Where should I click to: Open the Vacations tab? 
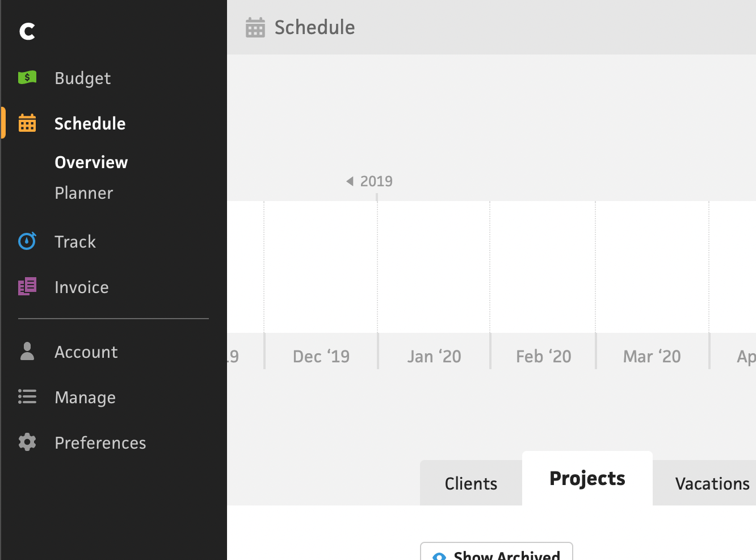click(712, 483)
